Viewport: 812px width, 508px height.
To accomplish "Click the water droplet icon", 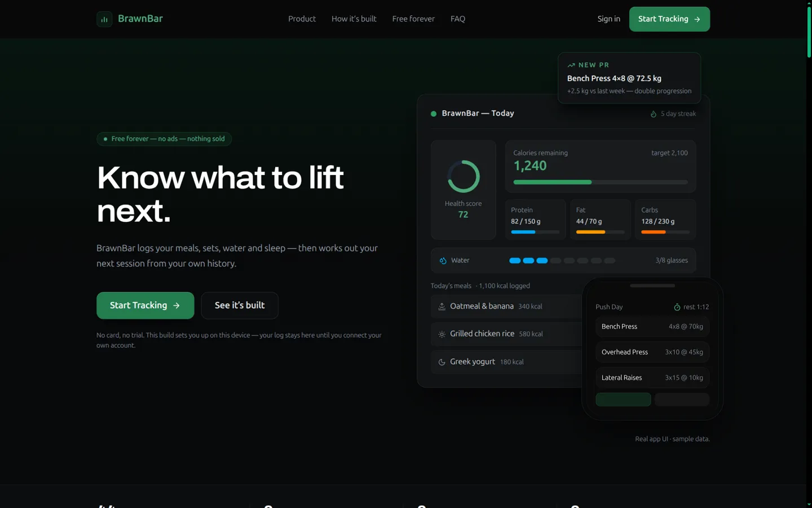I will (443, 261).
